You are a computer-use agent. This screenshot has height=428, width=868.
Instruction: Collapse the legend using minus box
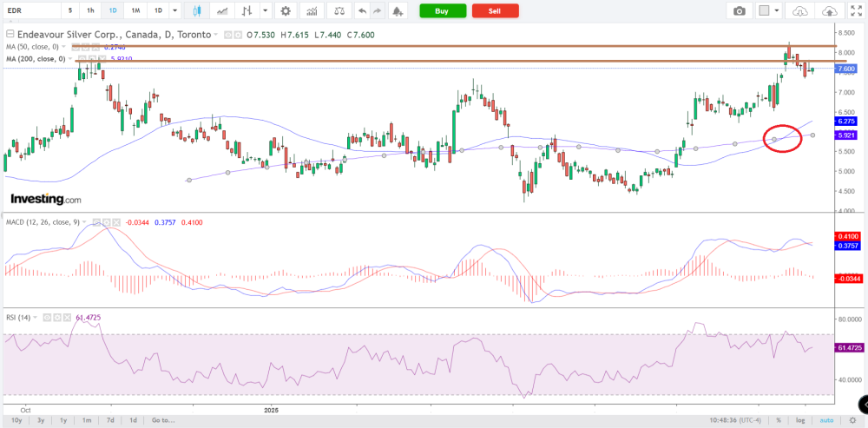click(x=10, y=34)
